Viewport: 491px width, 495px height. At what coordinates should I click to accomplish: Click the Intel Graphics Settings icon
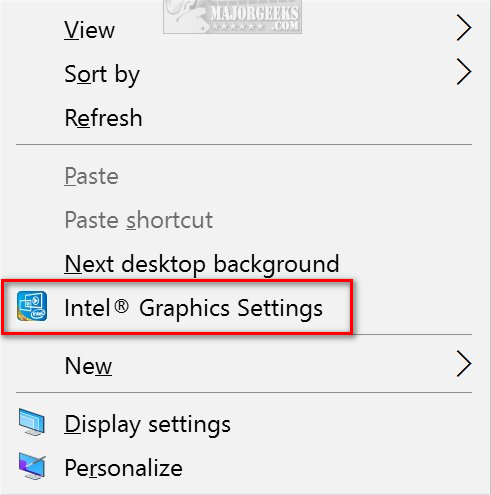(32, 306)
